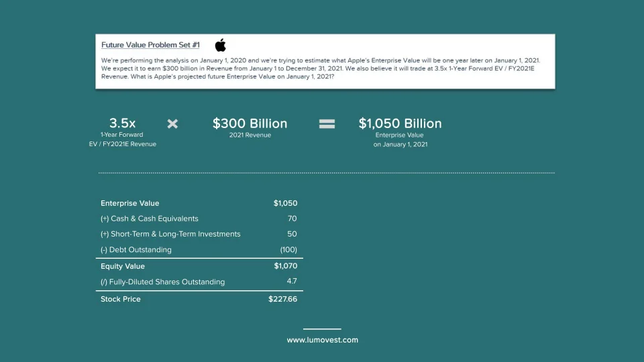Select the Debt Outstanding row label
644x362 pixels.
pos(136,250)
